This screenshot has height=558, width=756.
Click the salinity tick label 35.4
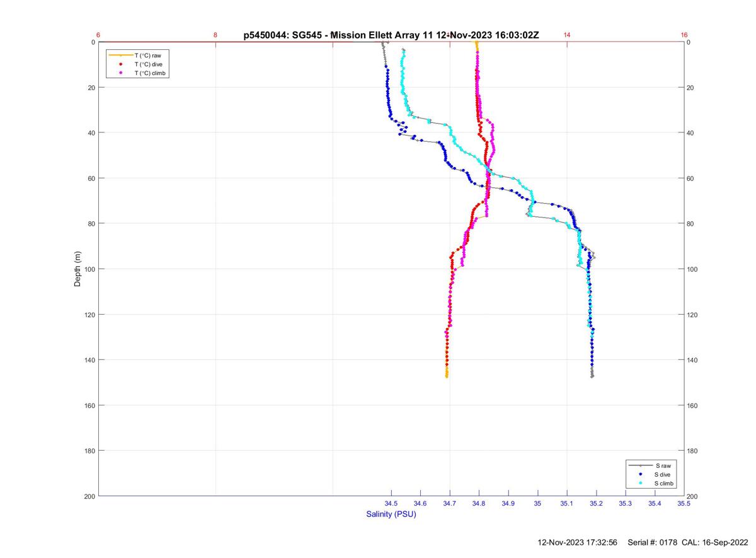[655, 504]
